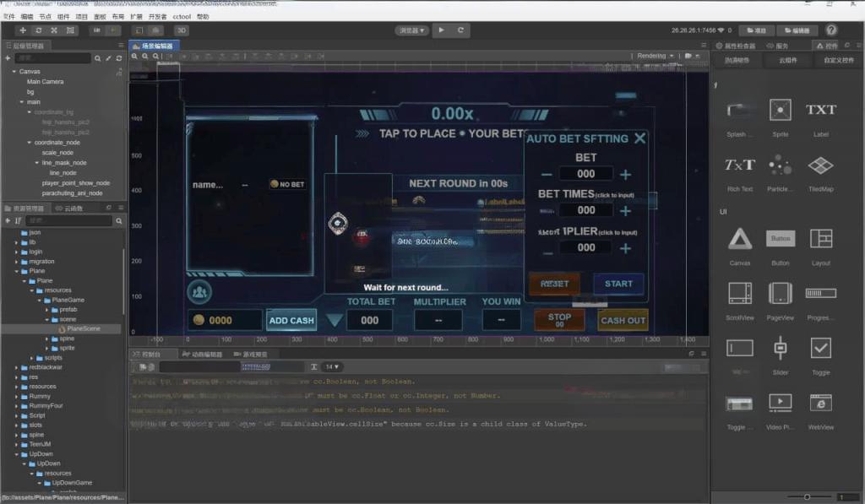Switch to the animation editor tab
Viewport: 865px width, 504px height.
(202, 355)
